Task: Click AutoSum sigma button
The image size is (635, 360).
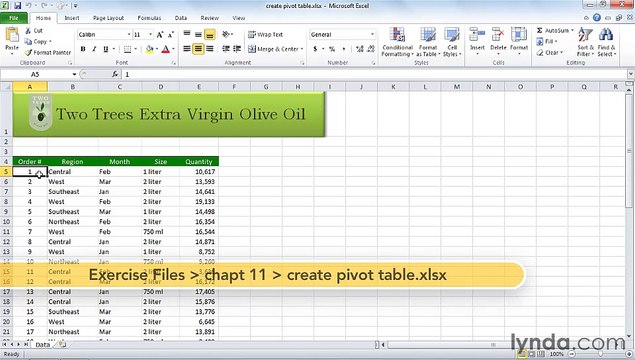Action: tap(540, 30)
